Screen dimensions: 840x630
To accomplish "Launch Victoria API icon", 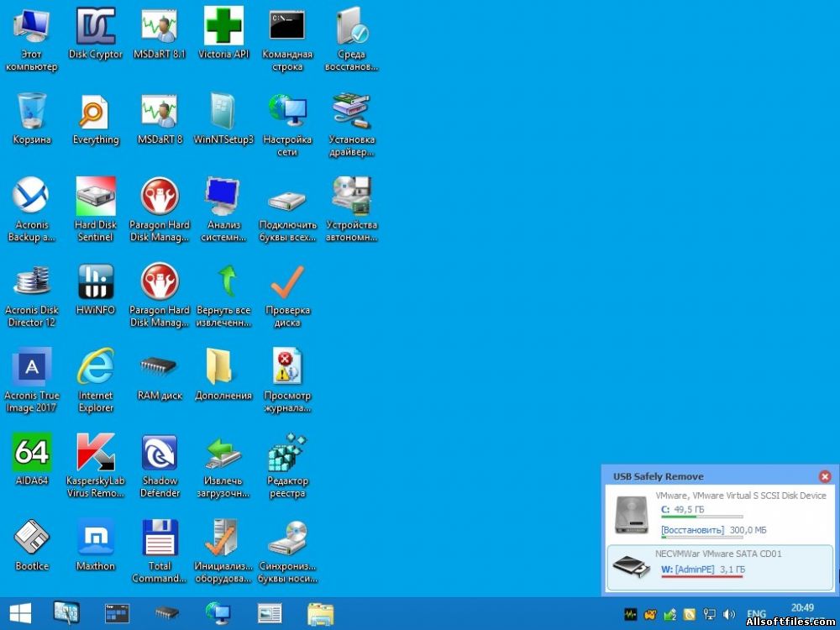I will tap(223, 34).
